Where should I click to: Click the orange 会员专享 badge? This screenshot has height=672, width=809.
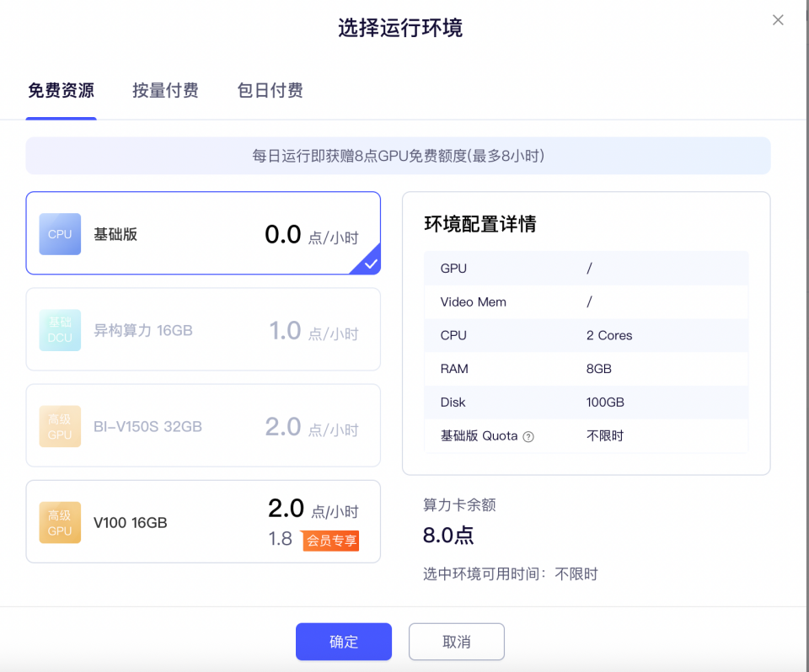(331, 540)
